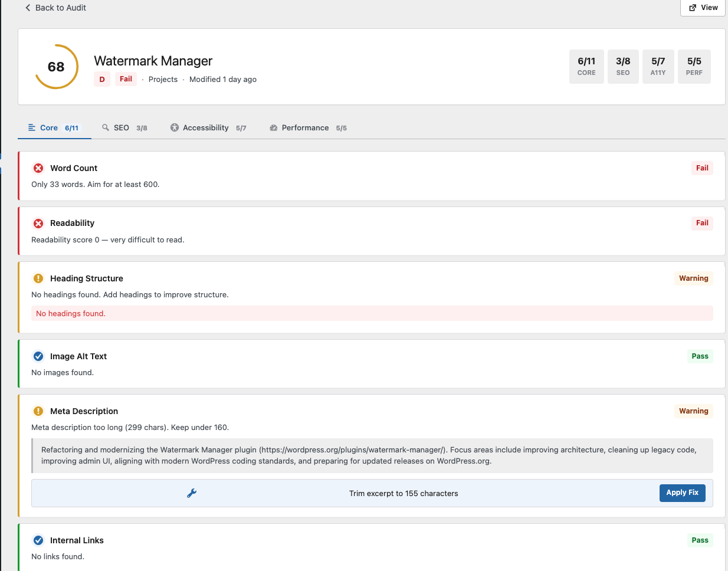Screen dimensions: 728x571
Task: Click the external-link icon in View button
Action: tap(693, 8)
